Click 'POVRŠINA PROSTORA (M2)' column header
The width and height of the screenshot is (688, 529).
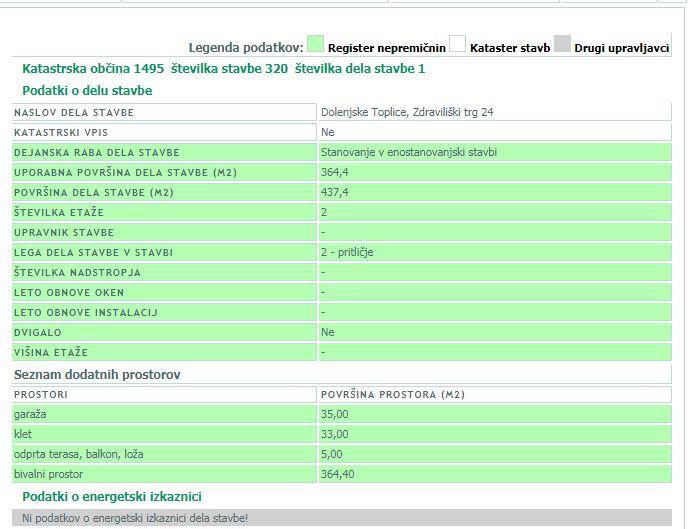tap(393, 394)
